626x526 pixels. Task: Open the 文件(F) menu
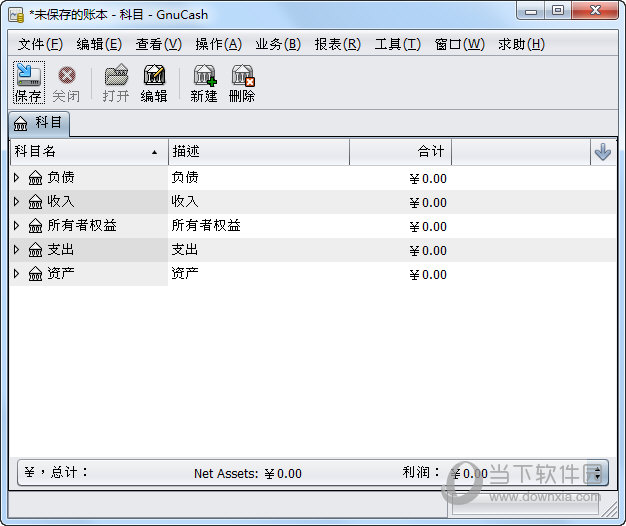point(40,44)
